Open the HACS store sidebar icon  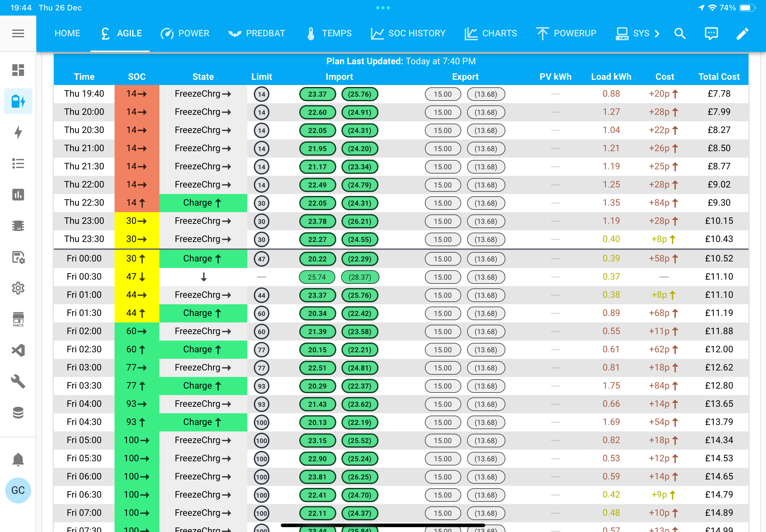click(x=18, y=319)
